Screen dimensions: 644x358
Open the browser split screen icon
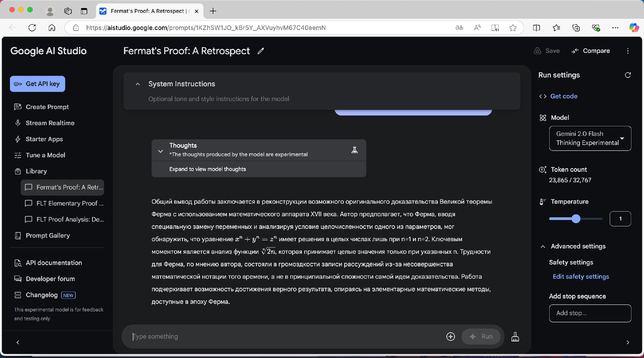click(537, 27)
